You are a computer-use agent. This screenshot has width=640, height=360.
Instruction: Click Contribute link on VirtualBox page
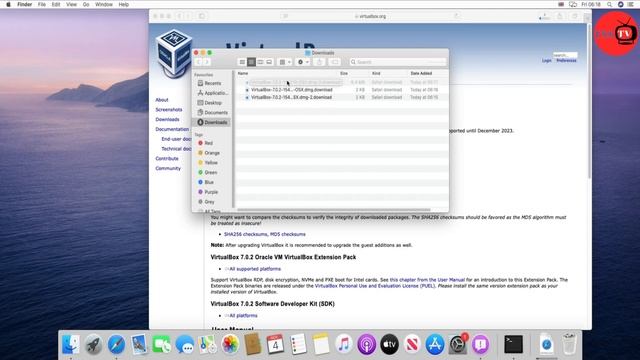[167, 159]
